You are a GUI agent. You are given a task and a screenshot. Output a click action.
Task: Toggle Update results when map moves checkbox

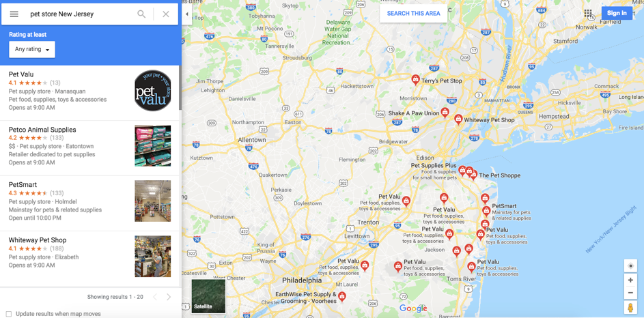point(9,314)
